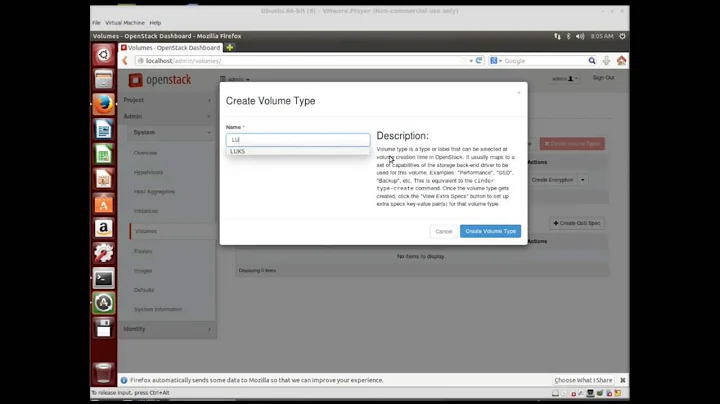
Task: Click the OpenStack logo
Action: tap(159, 80)
